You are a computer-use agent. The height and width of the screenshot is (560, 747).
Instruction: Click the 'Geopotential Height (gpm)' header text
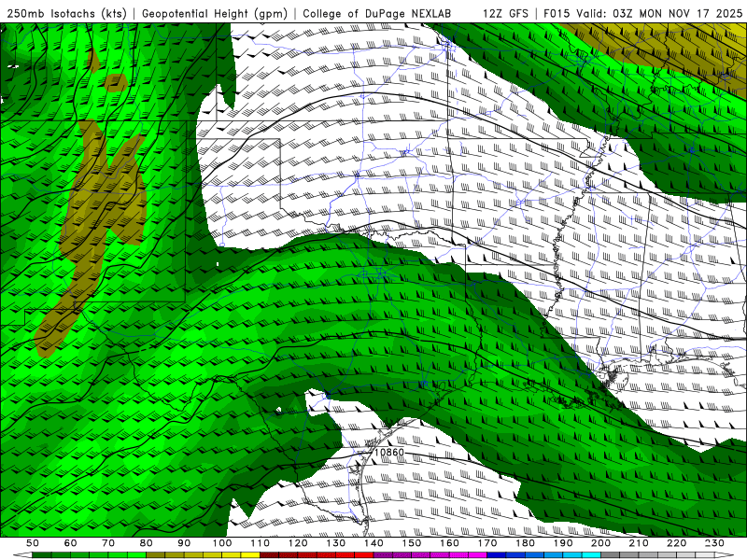coord(215,13)
